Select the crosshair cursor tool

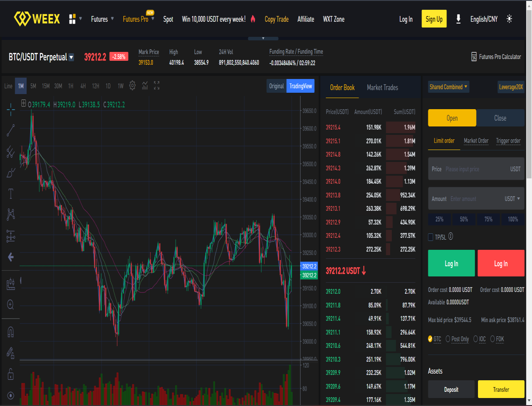pyautogui.click(x=11, y=110)
